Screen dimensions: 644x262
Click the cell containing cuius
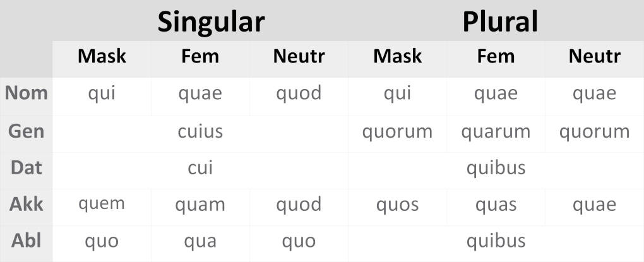pos(200,131)
